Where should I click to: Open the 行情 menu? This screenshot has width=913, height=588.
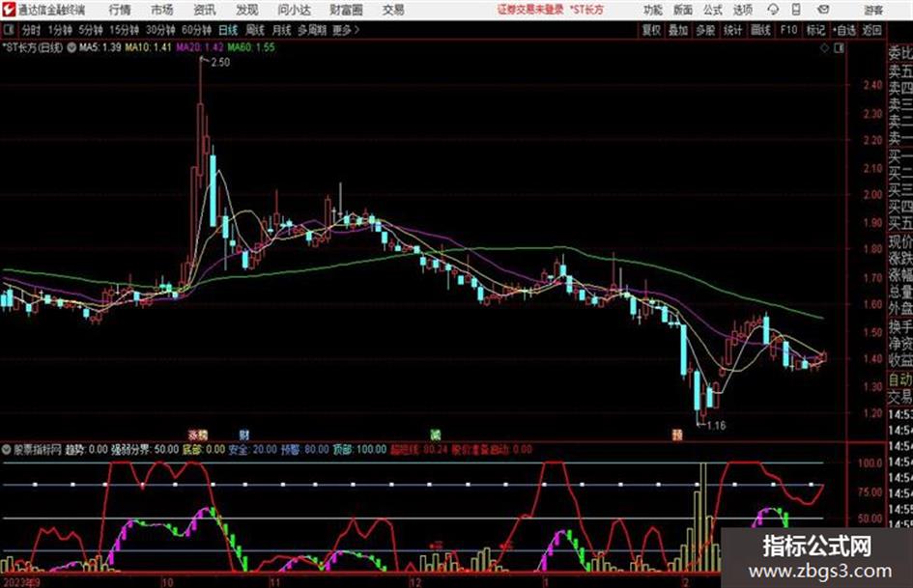(120, 10)
